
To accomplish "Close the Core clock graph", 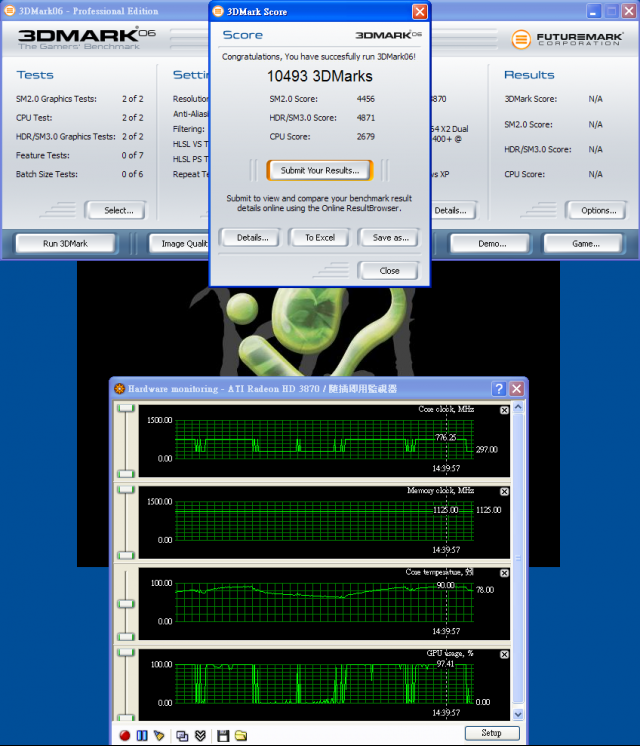I will point(504,410).
